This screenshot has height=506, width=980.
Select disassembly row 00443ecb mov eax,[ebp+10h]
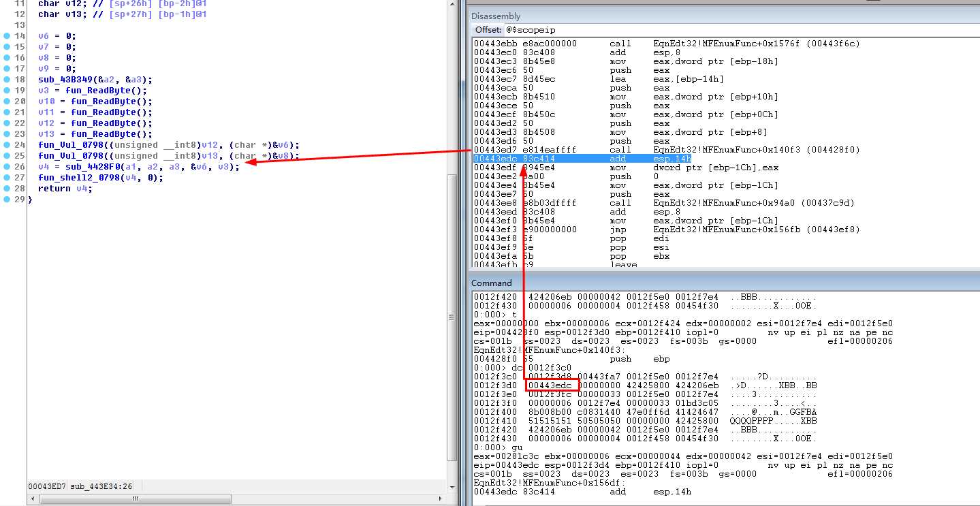click(626, 96)
